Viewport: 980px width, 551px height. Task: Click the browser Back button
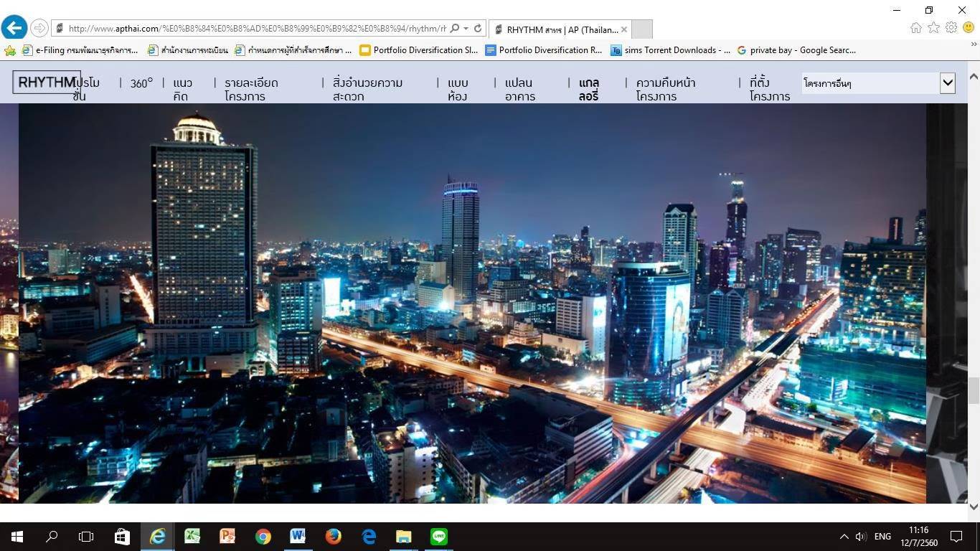pos(14,28)
